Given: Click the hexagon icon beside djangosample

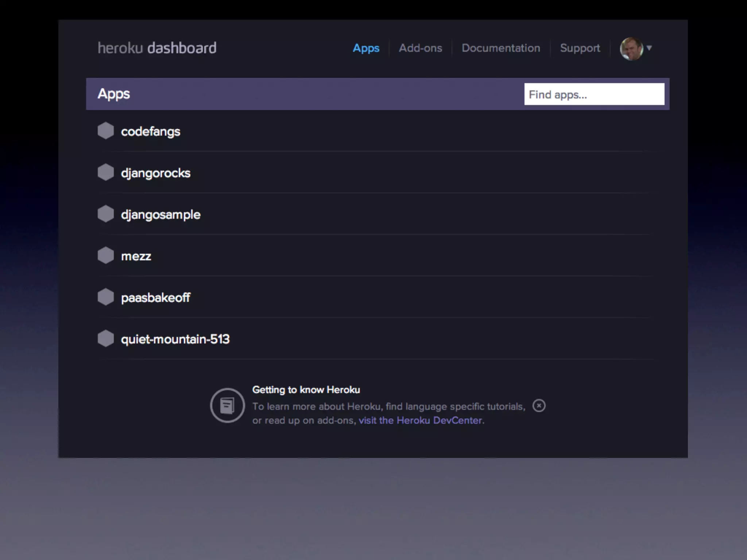Looking at the screenshot, I should 106,214.
